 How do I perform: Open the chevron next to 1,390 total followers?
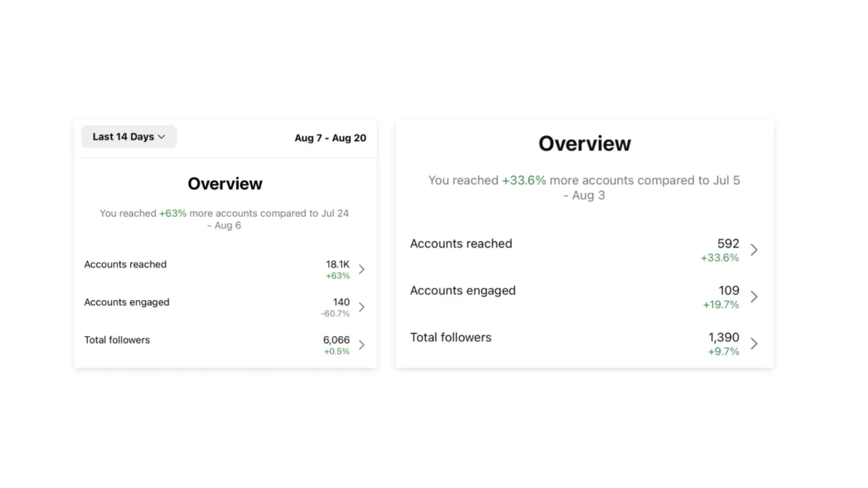[x=754, y=343]
